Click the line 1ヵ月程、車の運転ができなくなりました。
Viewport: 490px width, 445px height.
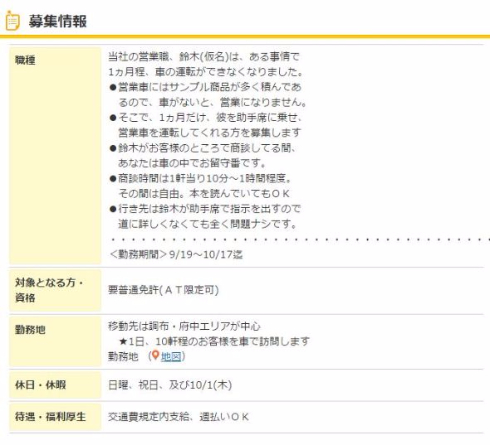tap(206, 72)
